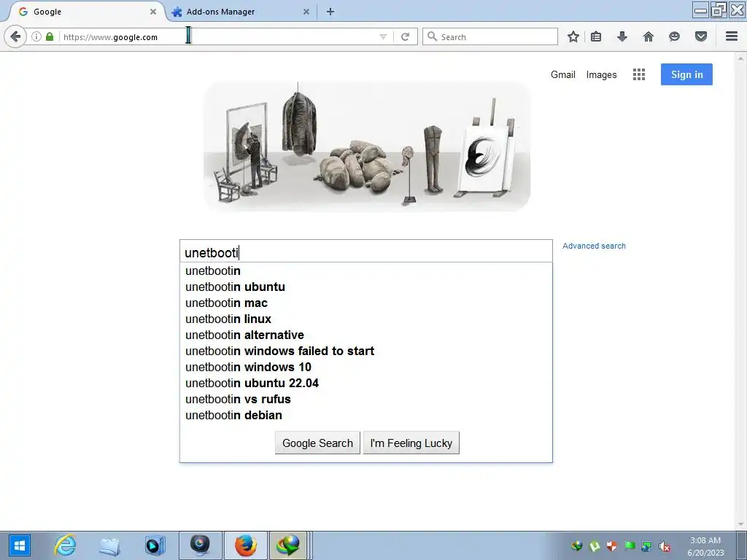Screen dimensions: 747x560
Task: Open a new tab with plus button
Action: [x=330, y=12]
